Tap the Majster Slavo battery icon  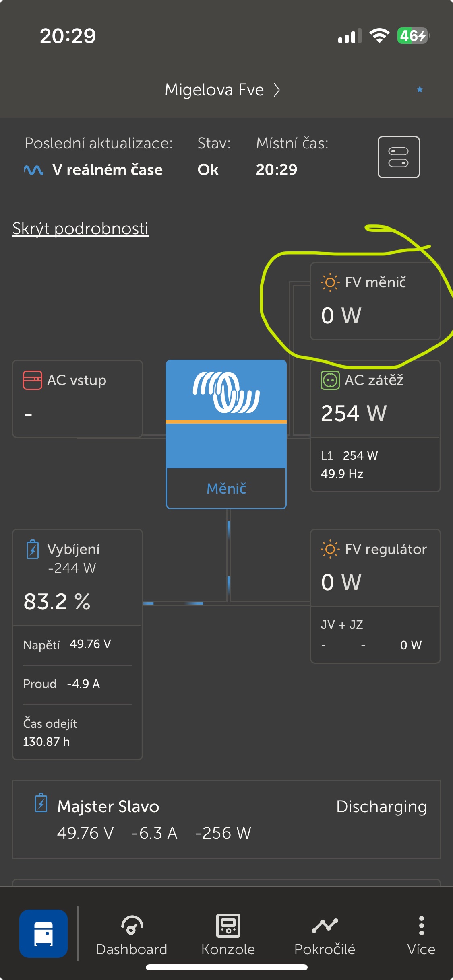click(x=41, y=803)
